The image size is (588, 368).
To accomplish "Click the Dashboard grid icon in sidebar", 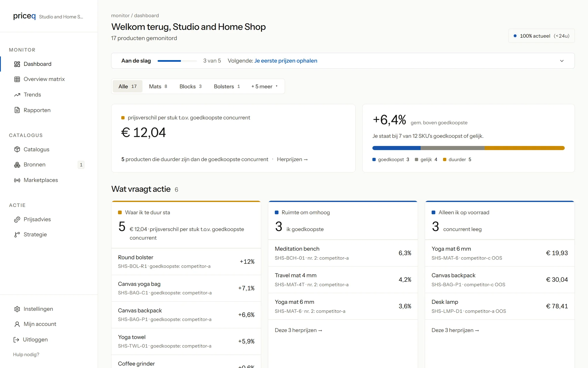I will point(17,64).
